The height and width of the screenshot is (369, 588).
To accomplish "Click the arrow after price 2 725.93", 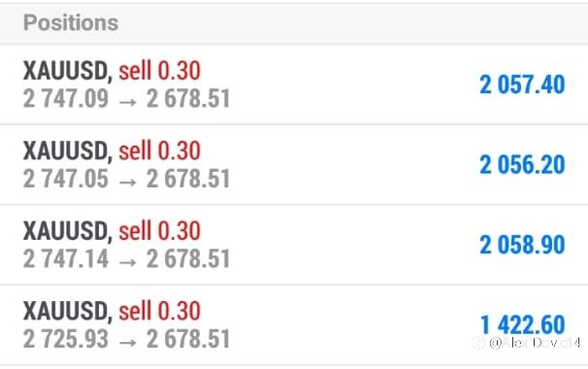I will (x=127, y=342).
